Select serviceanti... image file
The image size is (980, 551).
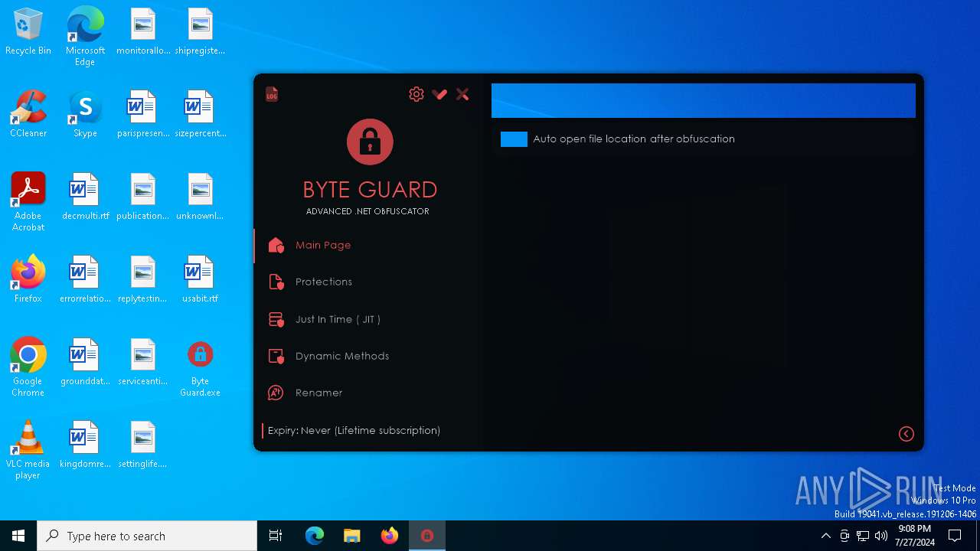143,363
